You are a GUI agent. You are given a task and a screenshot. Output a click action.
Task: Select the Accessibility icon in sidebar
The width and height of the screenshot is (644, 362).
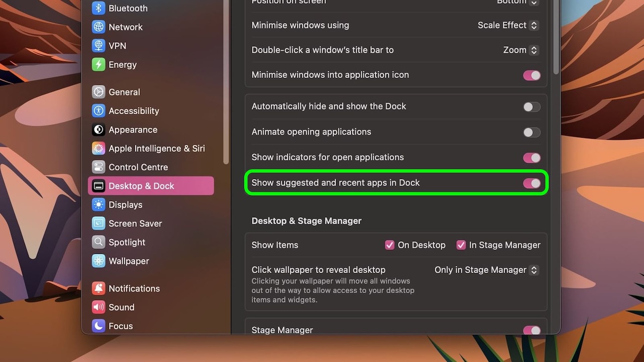pos(98,111)
